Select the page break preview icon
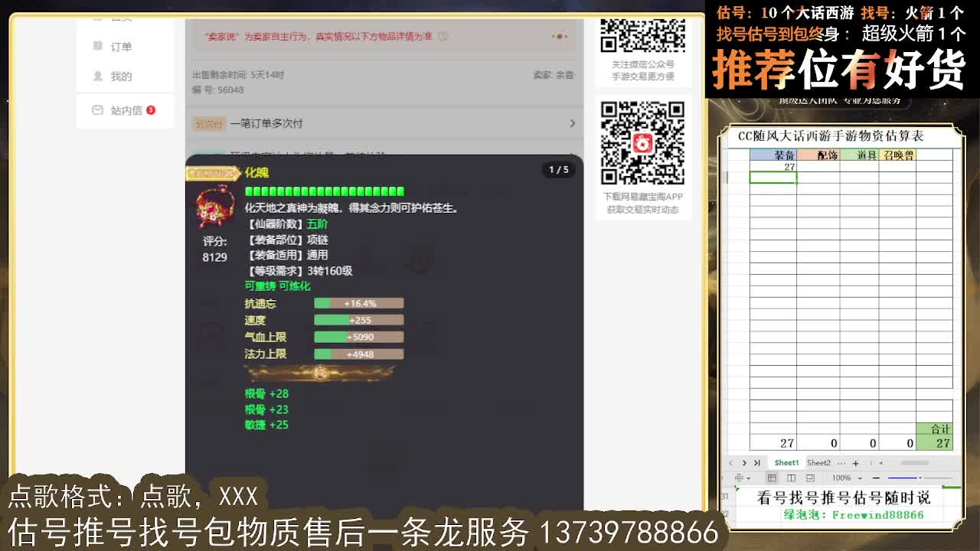 click(811, 478)
